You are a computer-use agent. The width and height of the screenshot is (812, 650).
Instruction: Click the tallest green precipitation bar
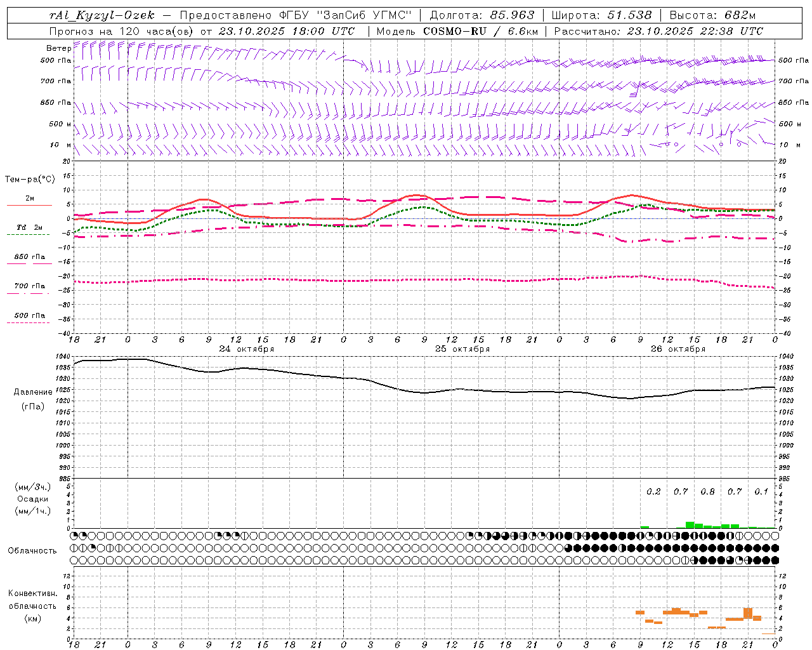click(690, 525)
